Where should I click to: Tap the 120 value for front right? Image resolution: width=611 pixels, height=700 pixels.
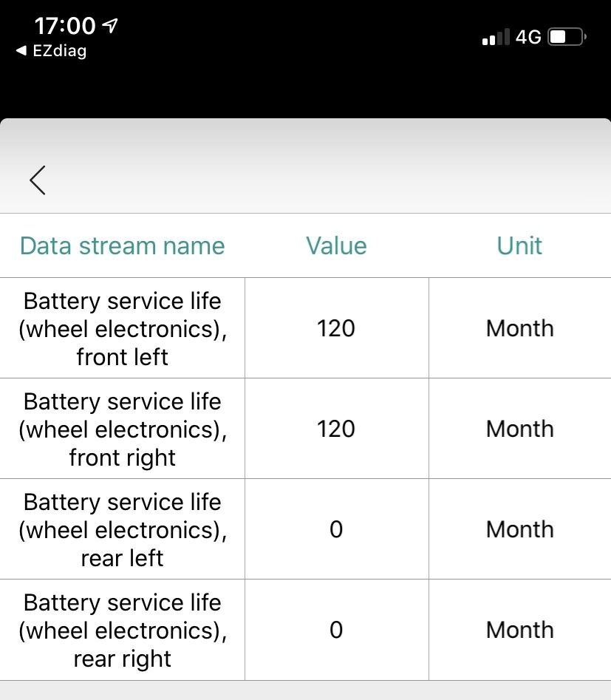pyautogui.click(x=336, y=429)
